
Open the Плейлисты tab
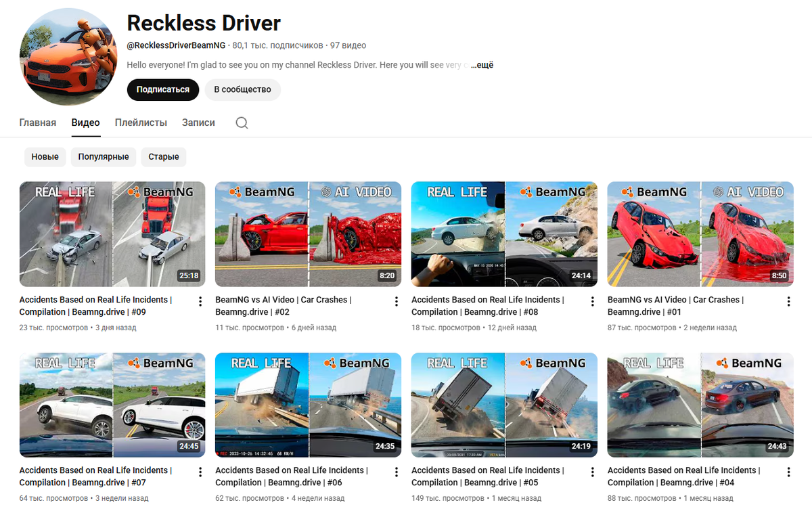(141, 122)
